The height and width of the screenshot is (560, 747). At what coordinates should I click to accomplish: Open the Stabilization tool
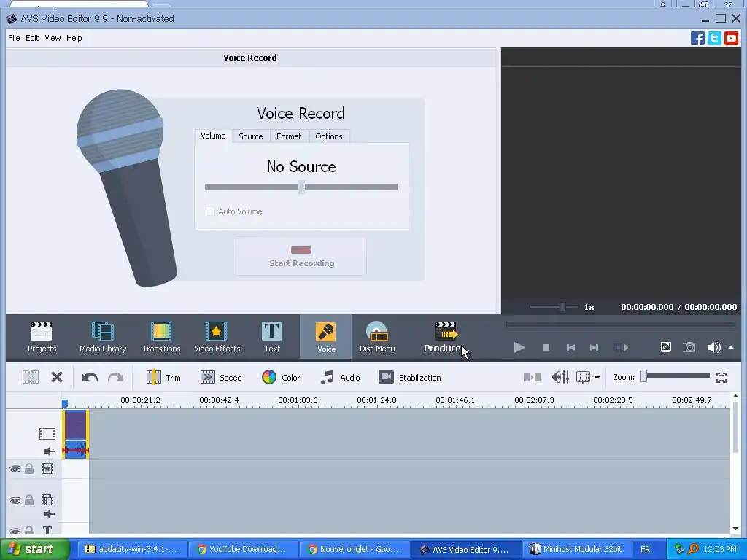pyautogui.click(x=409, y=377)
